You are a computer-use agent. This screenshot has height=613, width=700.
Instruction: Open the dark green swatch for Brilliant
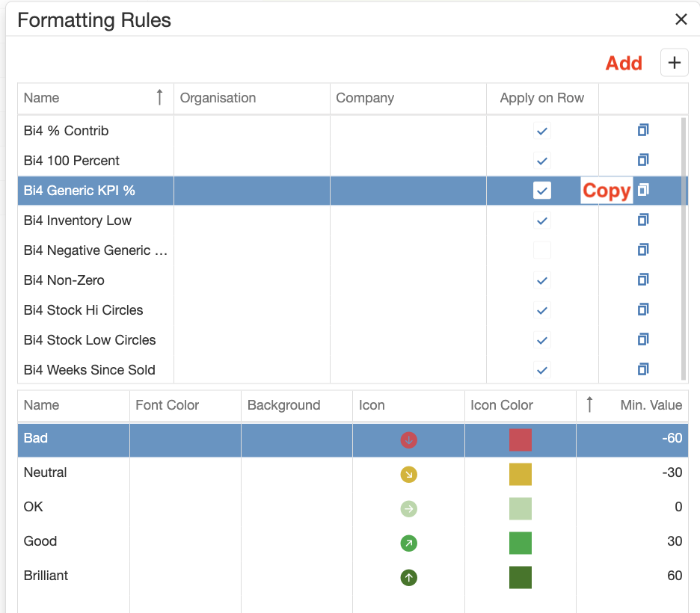coord(520,577)
